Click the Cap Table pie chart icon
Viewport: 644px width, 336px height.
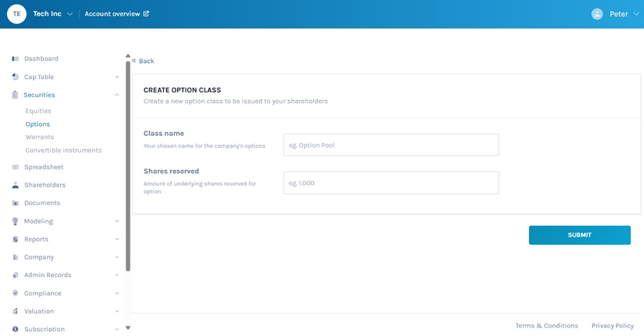[x=15, y=77]
